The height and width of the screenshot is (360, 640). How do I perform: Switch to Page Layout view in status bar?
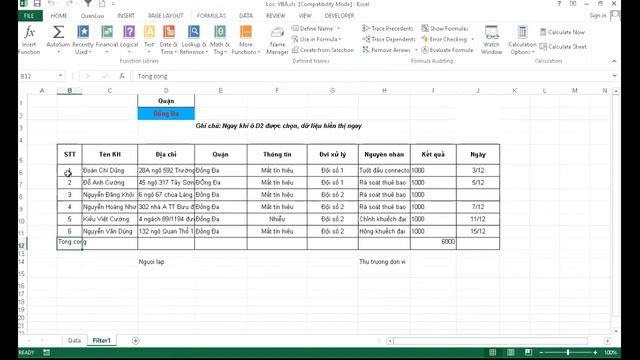511,352
